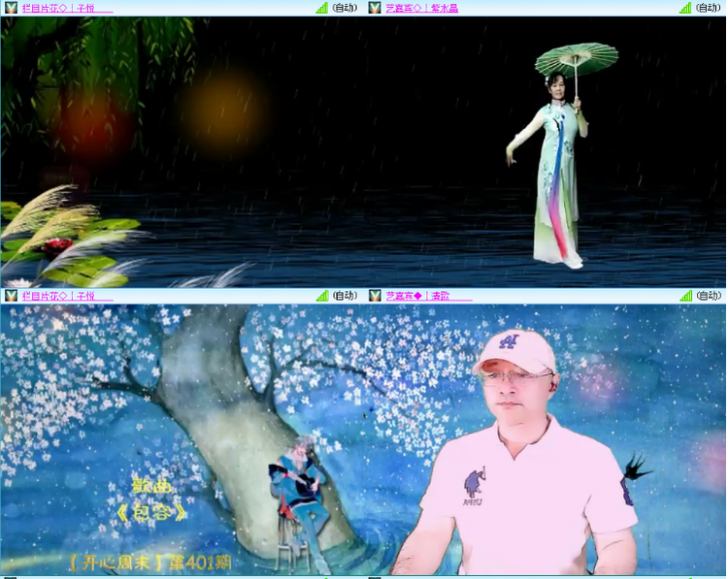Click the signal bars icon above the blossom tree video
The height and width of the screenshot is (579, 728).
[321, 296]
